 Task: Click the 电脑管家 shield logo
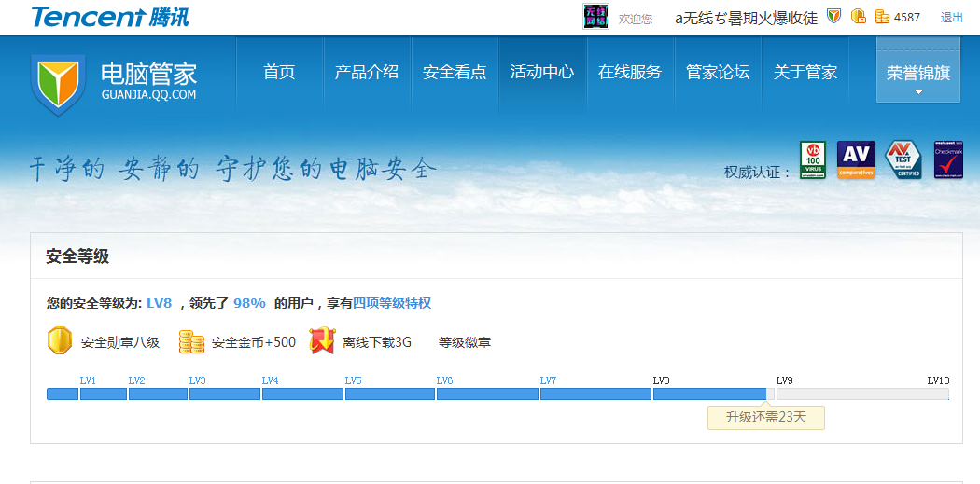tap(58, 84)
